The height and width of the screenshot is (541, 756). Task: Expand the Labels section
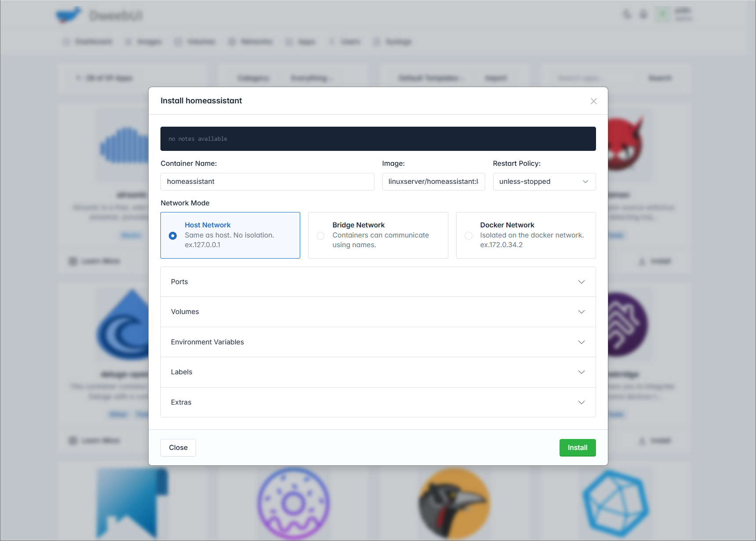pos(378,372)
